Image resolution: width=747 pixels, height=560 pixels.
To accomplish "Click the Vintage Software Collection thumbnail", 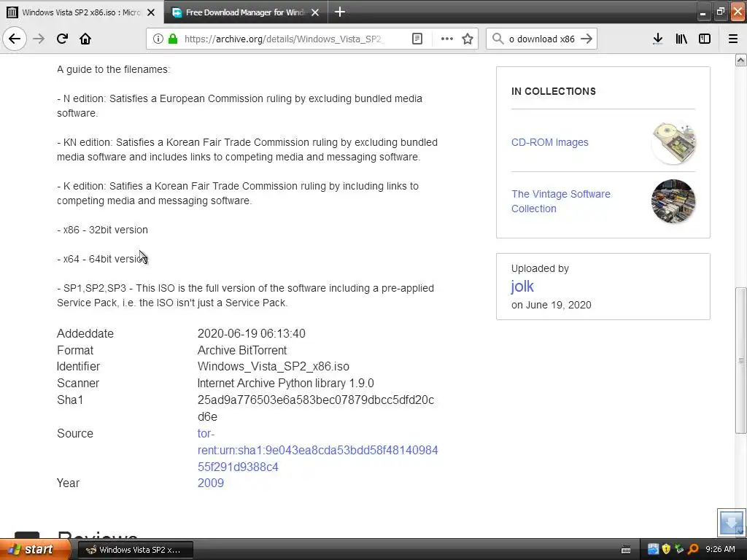I will 673,201.
